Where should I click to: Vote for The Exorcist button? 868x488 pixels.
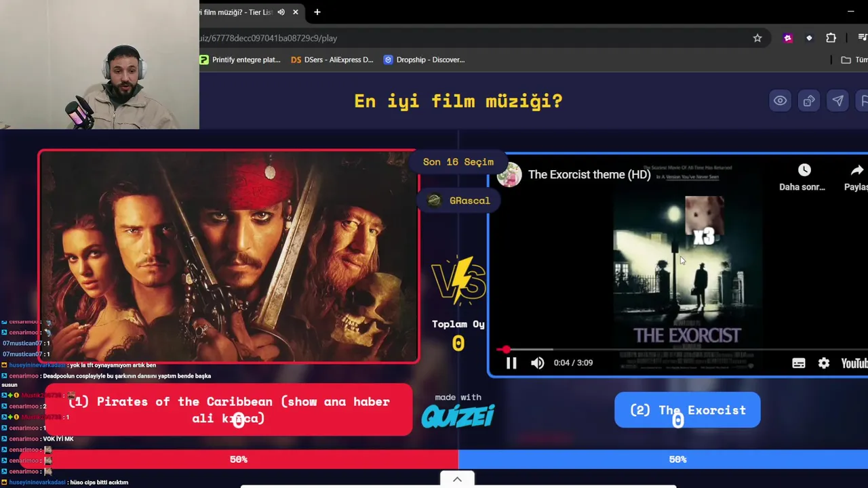click(688, 410)
